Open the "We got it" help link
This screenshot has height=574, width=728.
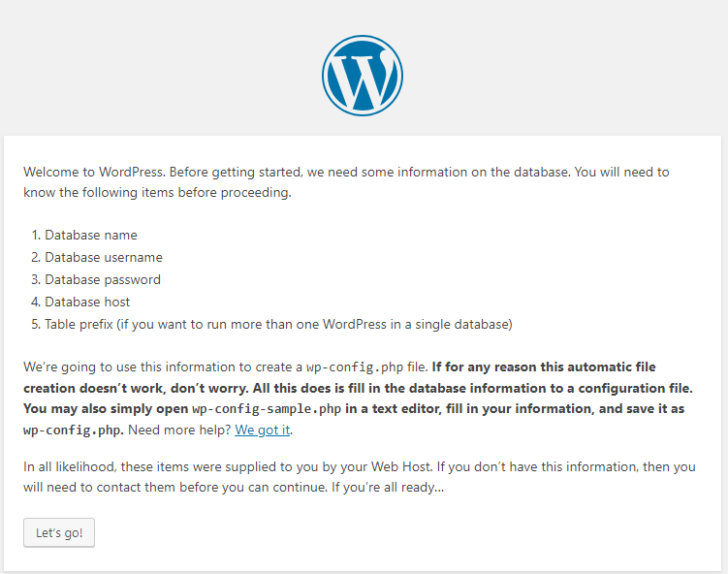[x=263, y=430]
